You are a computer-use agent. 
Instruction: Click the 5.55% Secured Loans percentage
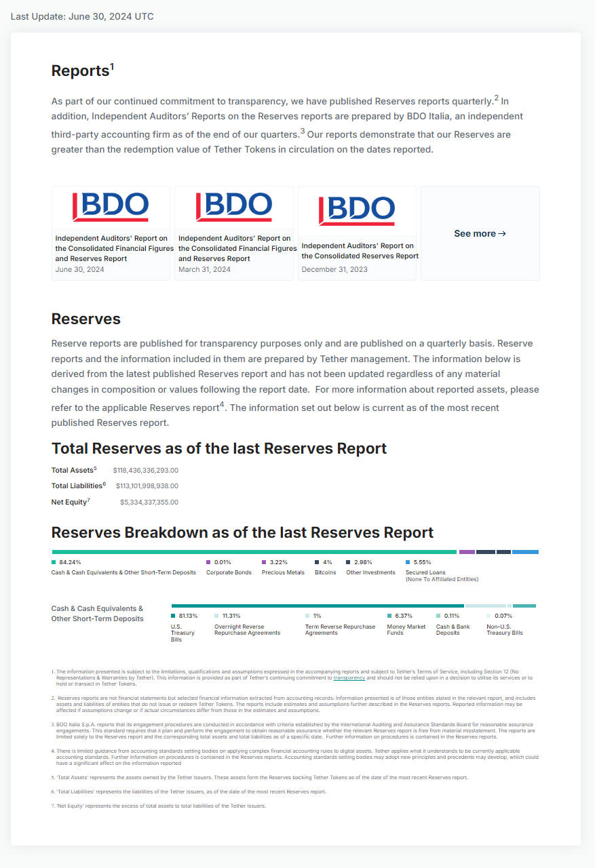tap(422, 562)
